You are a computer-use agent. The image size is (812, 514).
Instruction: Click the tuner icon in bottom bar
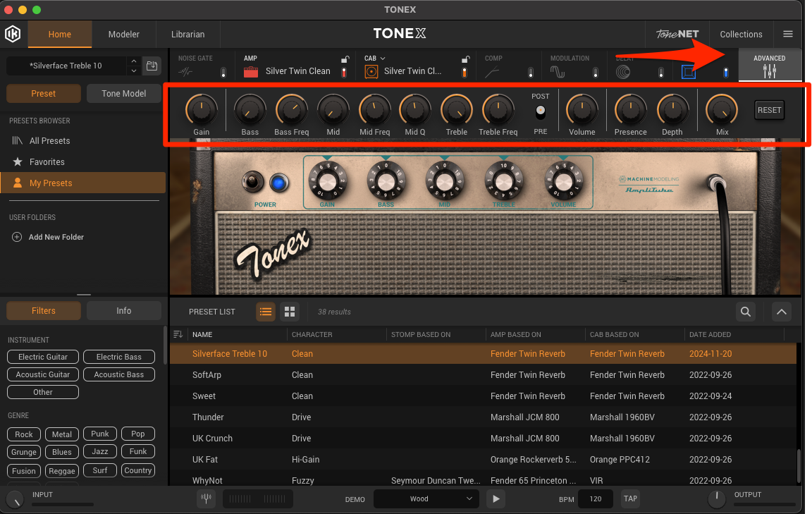207,498
